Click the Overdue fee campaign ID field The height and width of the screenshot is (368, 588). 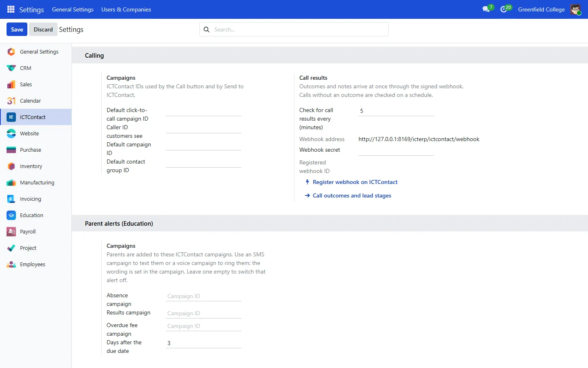tap(203, 326)
